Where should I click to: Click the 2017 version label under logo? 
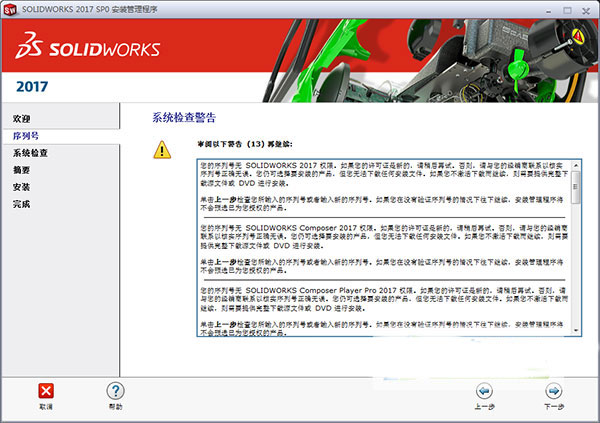click(32, 87)
